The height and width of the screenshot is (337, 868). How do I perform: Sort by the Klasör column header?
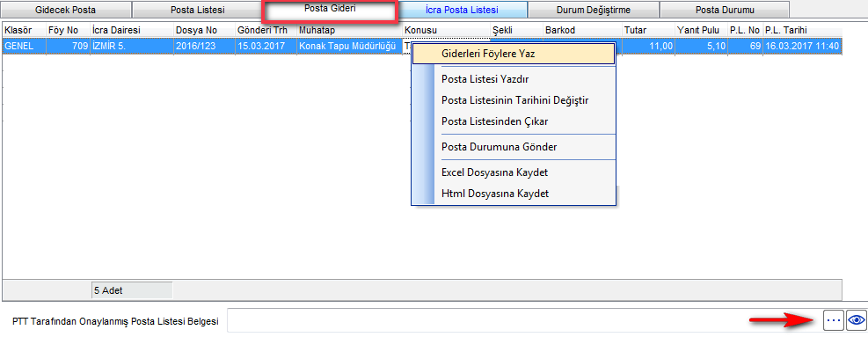pyautogui.click(x=25, y=31)
